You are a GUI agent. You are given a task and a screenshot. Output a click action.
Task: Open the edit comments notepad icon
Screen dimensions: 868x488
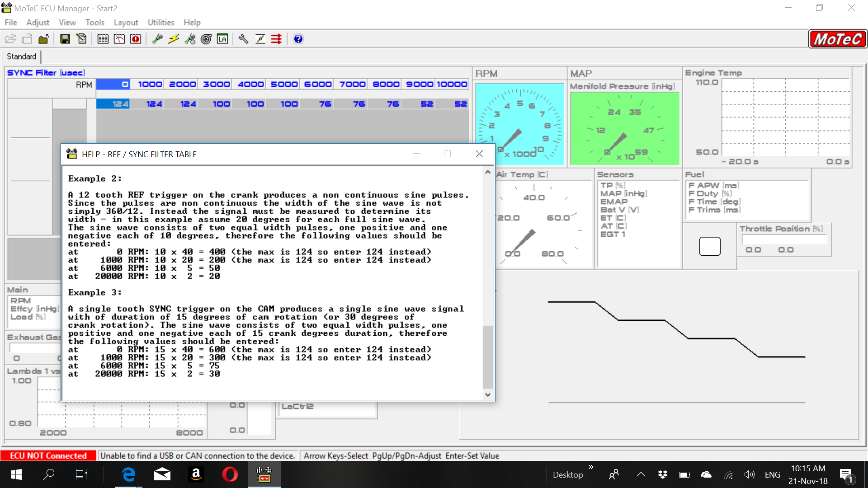coord(81,39)
